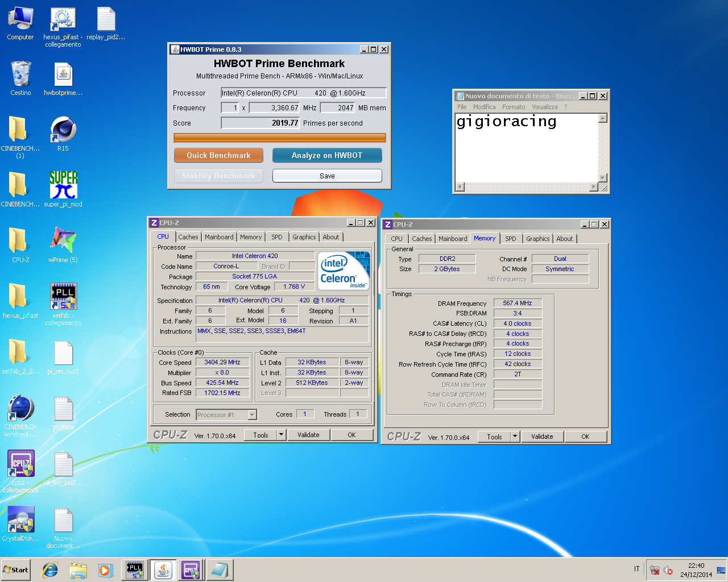
Task: Expand the Tools dropdown arrow in left CPU-Z
Action: pos(281,435)
